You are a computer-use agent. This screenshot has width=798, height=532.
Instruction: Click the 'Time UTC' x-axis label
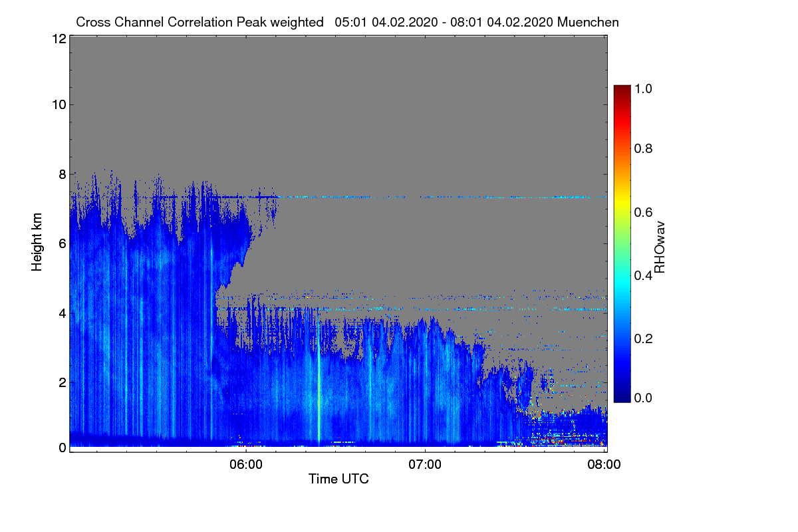click(x=338, y=479)
